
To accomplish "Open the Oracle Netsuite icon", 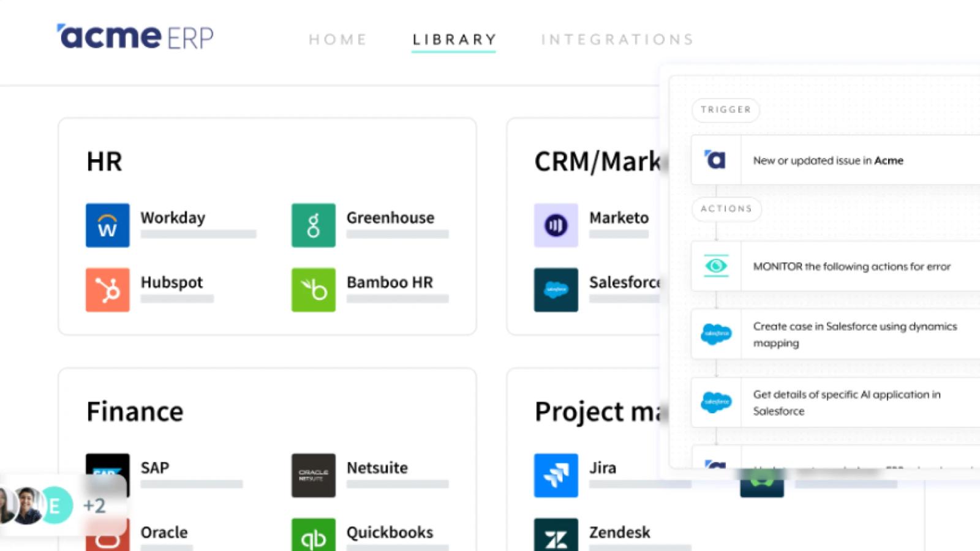I will coord(314,475).
